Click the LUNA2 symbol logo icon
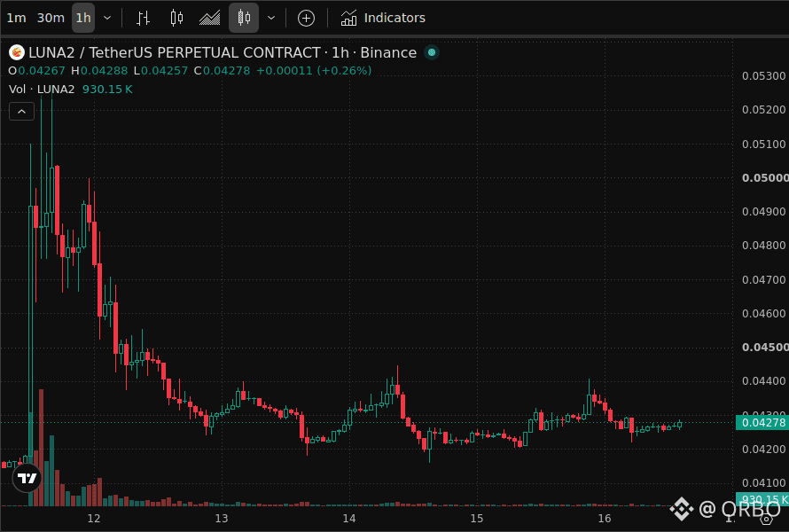789x532 pixels. click(x=17, y=52)
